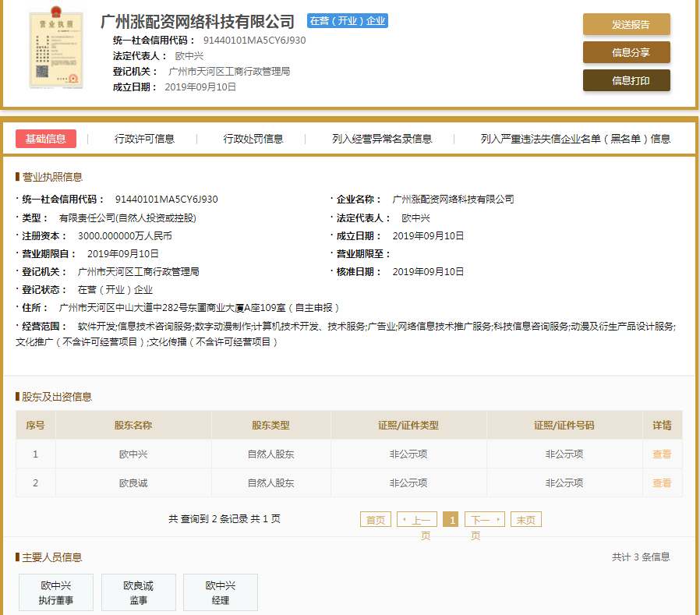
Task: Click 下一页 pagination control
Action: pos(484,518)
